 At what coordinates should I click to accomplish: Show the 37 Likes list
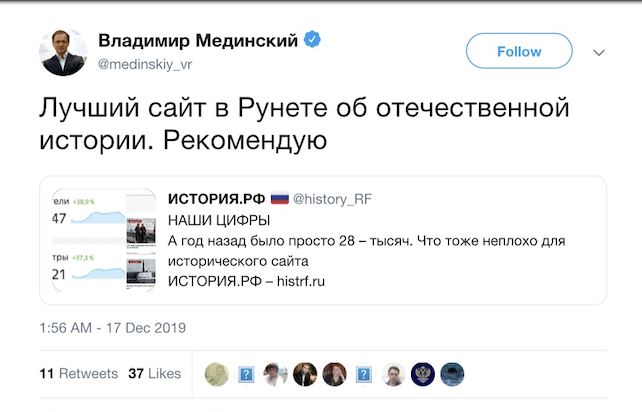154,373
